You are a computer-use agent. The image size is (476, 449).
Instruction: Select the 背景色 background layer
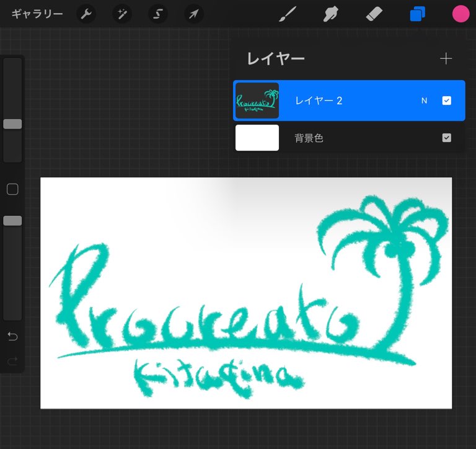[349, 138]
